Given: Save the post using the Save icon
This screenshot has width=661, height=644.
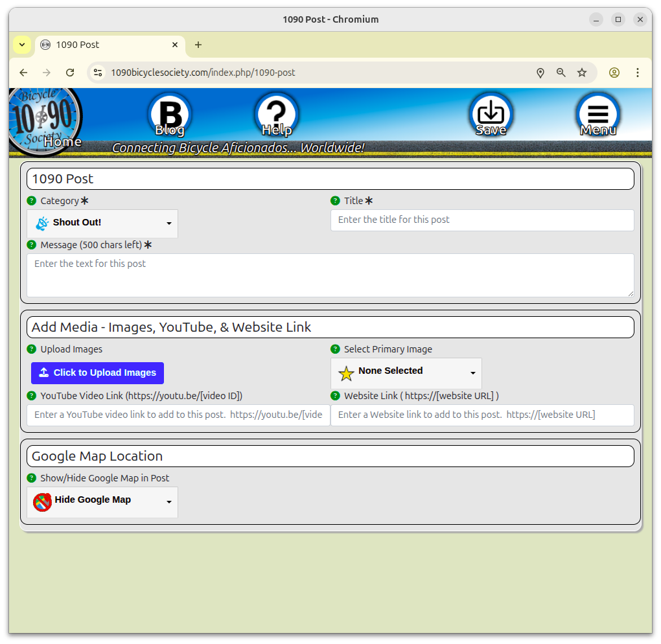Looking at the screenshot, I should coord(491,114).
